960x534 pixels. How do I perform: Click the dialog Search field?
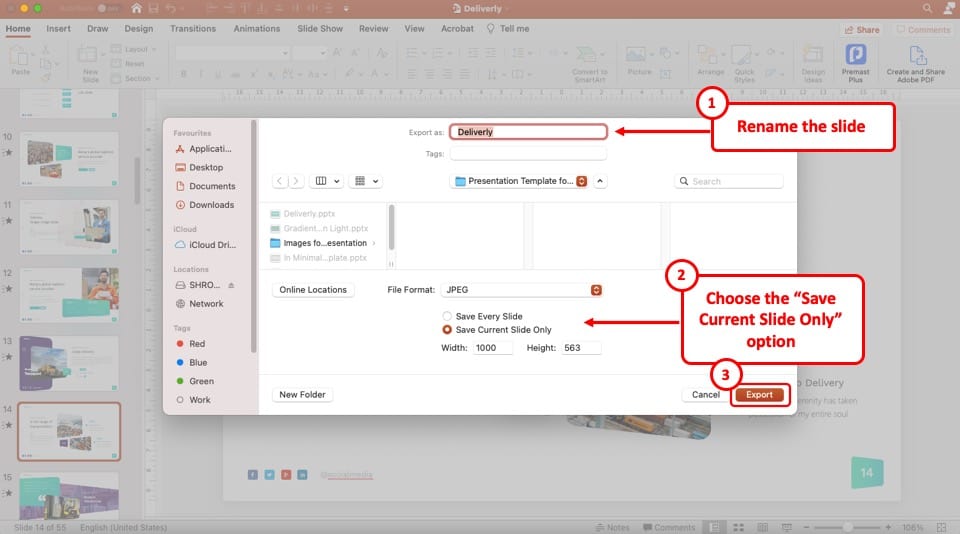click(x=729, y=181)
